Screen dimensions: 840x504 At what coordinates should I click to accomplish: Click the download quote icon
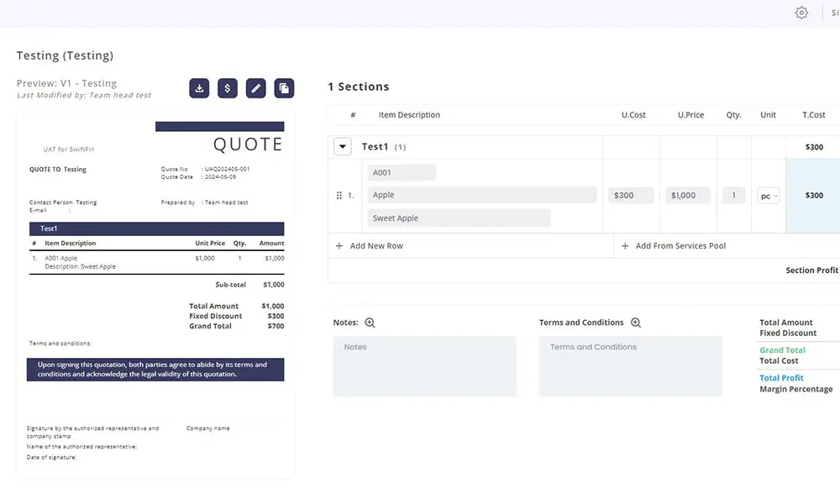(199, 88)
